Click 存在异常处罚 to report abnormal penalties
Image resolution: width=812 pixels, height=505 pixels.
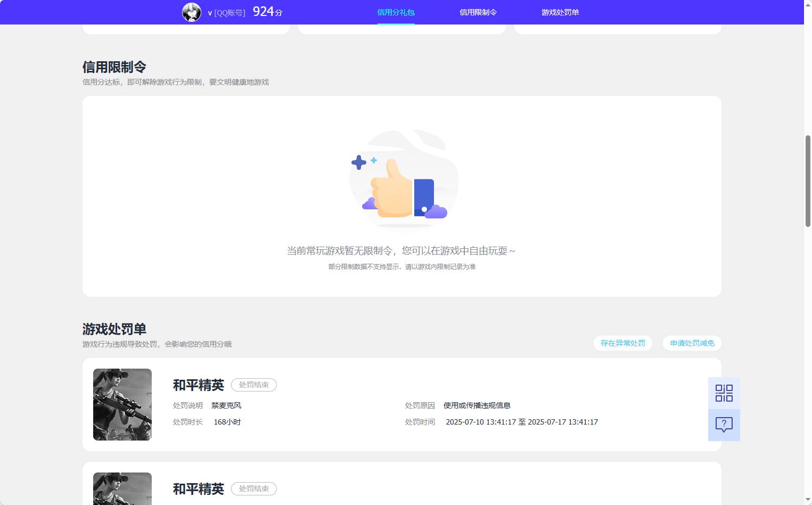tap(622, 343)
